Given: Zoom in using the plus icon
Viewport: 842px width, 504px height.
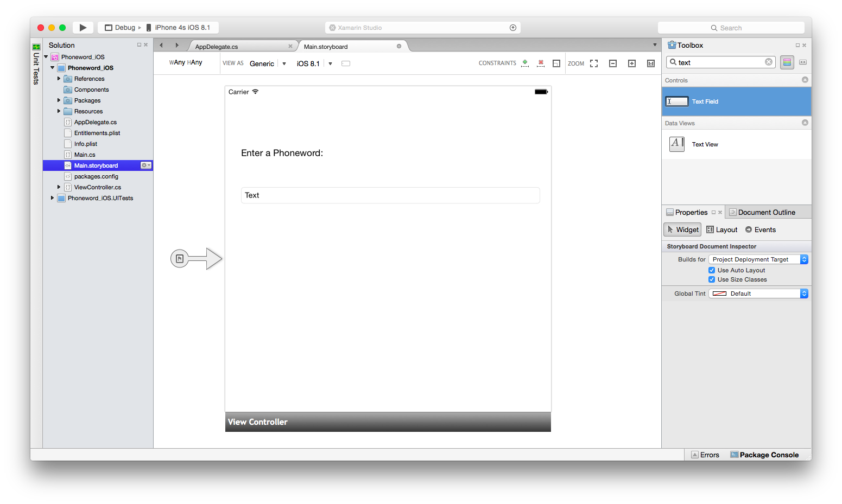Looking at the screenshot, I should [632, 63].
